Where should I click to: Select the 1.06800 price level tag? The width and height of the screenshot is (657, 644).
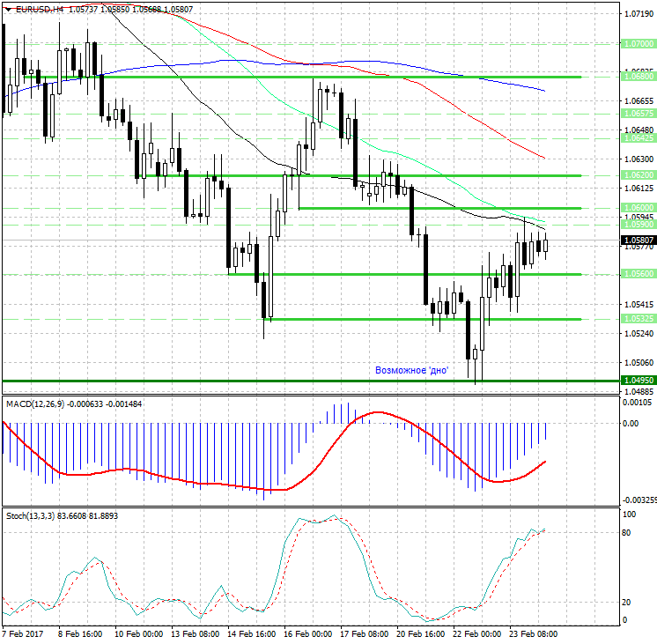click(638, 77)
